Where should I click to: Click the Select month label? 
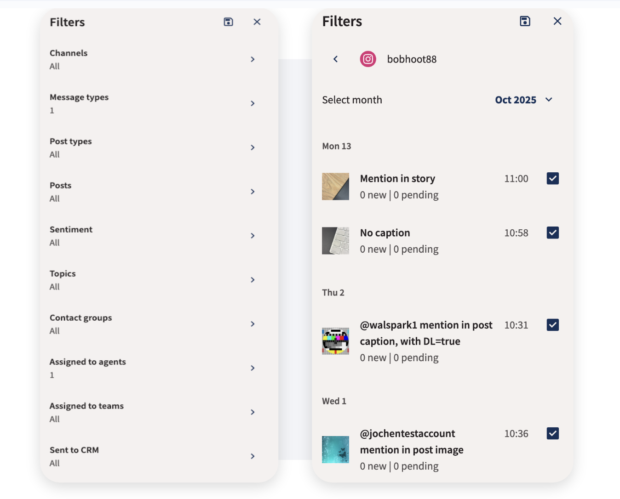click(352, 100)
